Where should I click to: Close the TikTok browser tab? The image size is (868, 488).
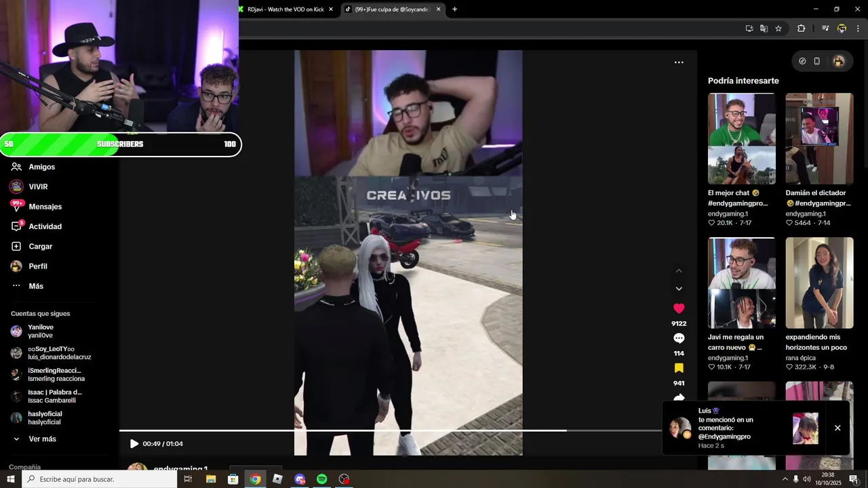click(438, 9)
